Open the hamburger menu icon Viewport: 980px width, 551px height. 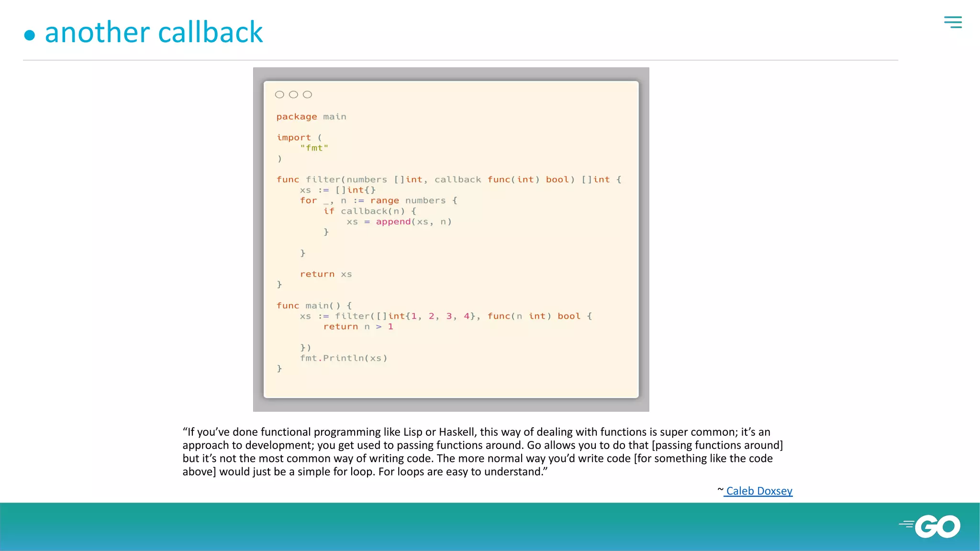(x=953, y=22)
